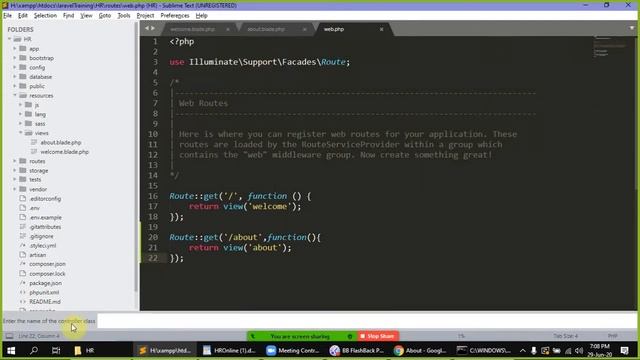640x360 pixels.
Task: Open the Edit menu
Action: [22, 16]
